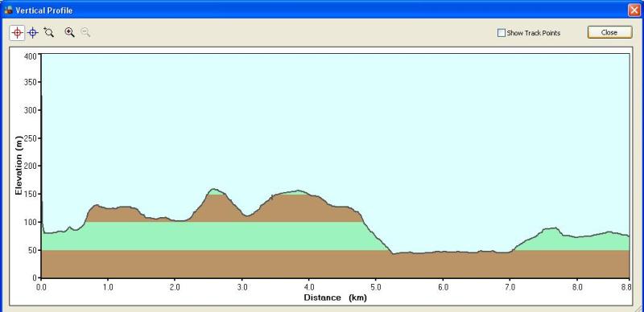Click the window resize grip corner
Image resolution: width=644 pixels, height=312 pixels.
[x=639, y=308]
